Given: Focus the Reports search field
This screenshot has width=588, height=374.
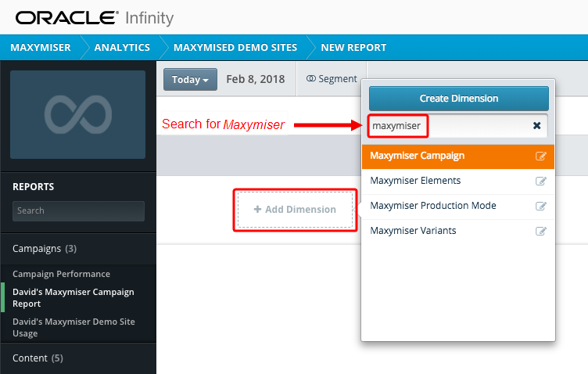Looking at the screenshot, I should click(78, 210).
